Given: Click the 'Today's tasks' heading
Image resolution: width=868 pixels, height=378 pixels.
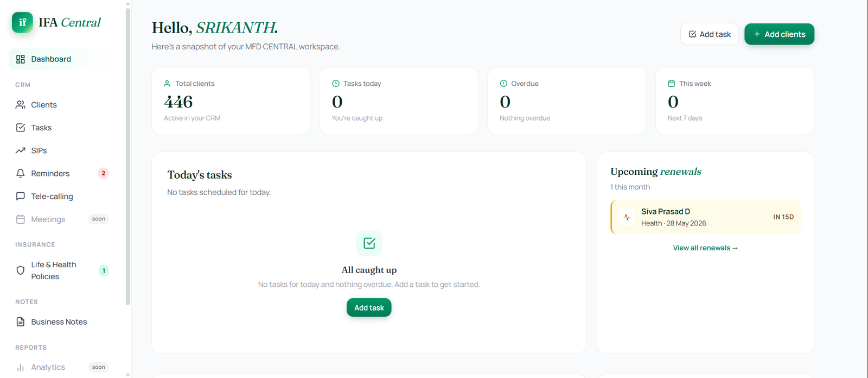Looking at the screenshot, I should tap(200, 175).
